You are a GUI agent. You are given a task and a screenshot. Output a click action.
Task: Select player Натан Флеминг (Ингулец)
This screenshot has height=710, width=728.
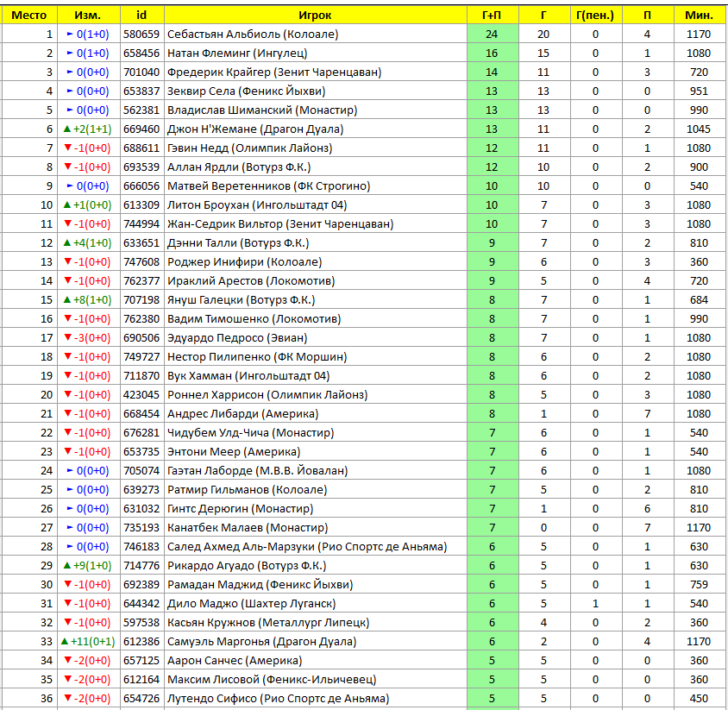tap(237, 53)
